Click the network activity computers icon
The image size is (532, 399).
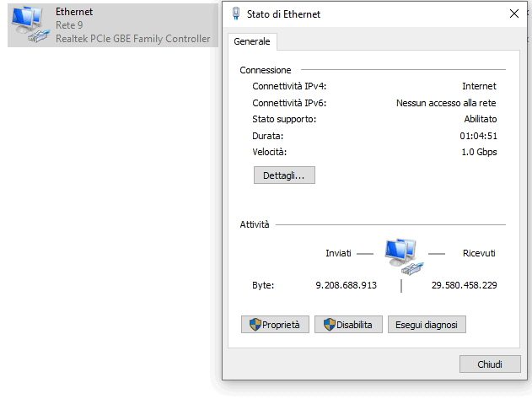click(x=404, y=256)
